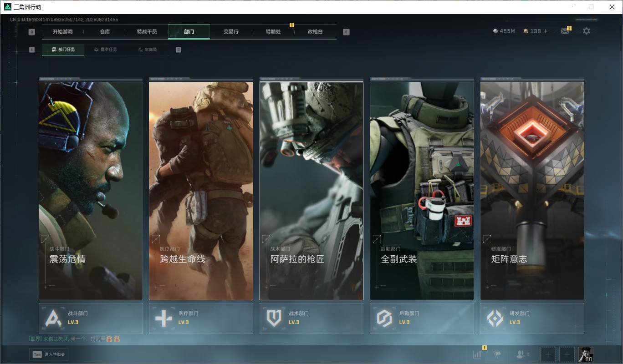Click the 战斗部门 emblem icon
Screen dimensions: 623x364
click(x=53, y=318)
